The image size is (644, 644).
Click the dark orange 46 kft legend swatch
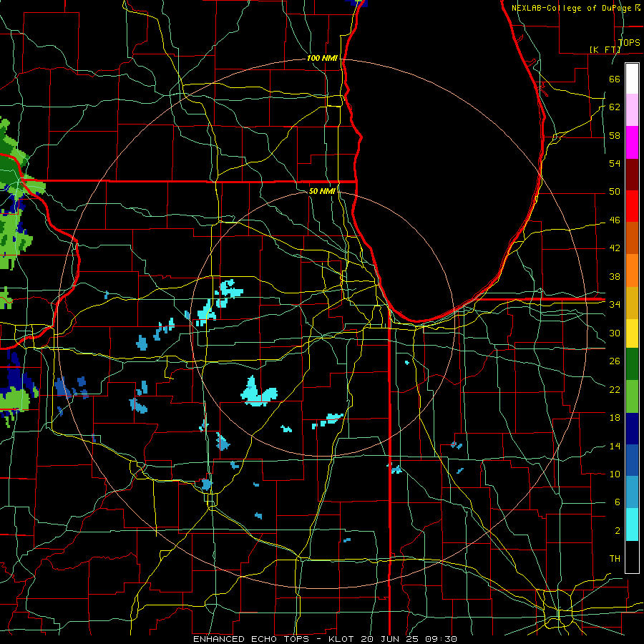click(632, 238)
